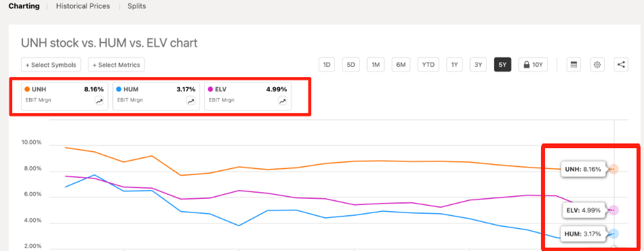Click the orange UNH endpoint marker on chart
644x251 pixels.
click(x=613, y=169)
